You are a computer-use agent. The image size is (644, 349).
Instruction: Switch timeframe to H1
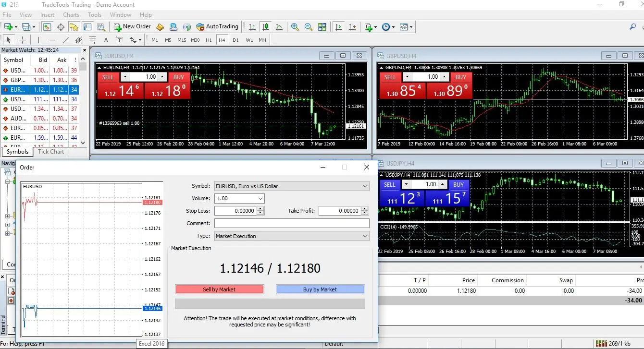pyautogui.click(x=209, y=40)
